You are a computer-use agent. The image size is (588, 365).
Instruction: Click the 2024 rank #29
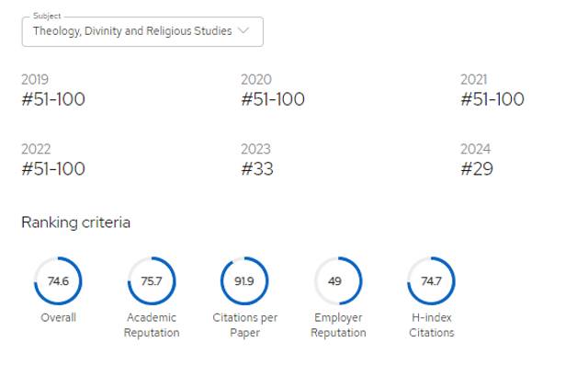pos(477,169)
